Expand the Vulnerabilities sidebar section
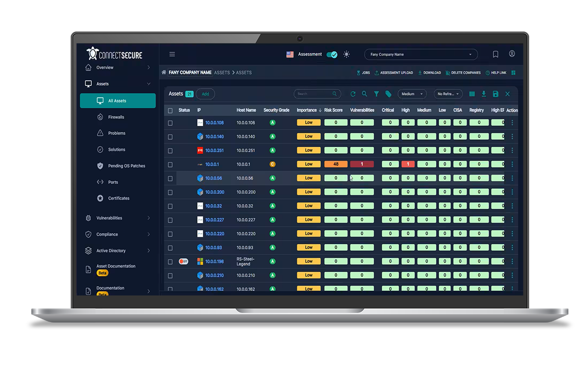This screenshot has width=588, height=373. coord(118,218)
